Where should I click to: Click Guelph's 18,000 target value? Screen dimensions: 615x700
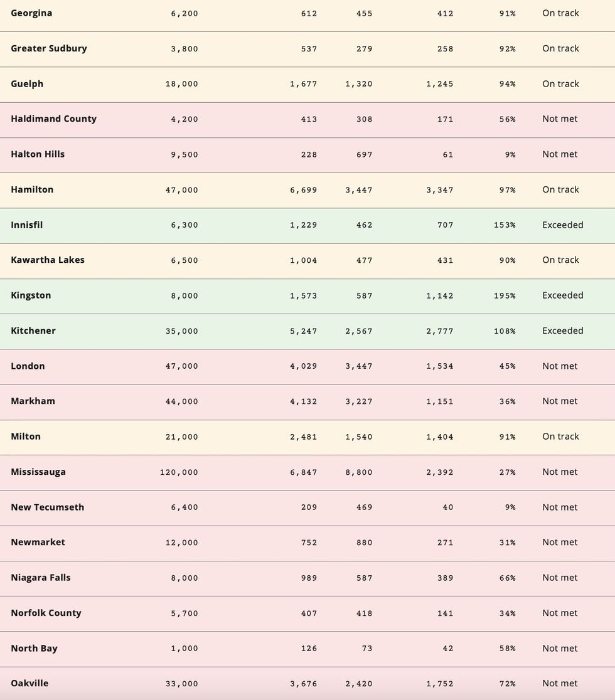tap(182, 84)
